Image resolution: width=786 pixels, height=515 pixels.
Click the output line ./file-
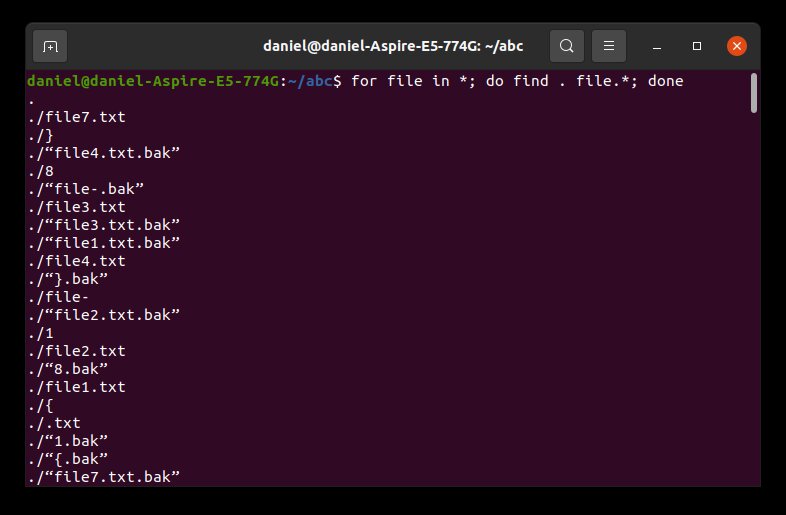(59, 297)
